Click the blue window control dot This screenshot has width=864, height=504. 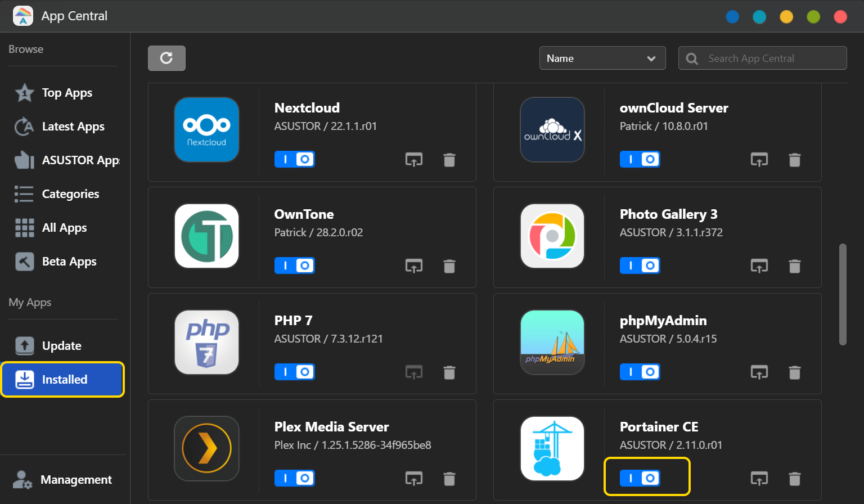click(x=732, y=16)
